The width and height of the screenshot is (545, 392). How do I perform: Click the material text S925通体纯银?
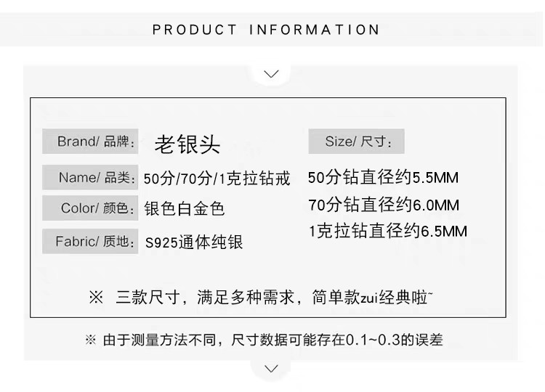(194, 242)
